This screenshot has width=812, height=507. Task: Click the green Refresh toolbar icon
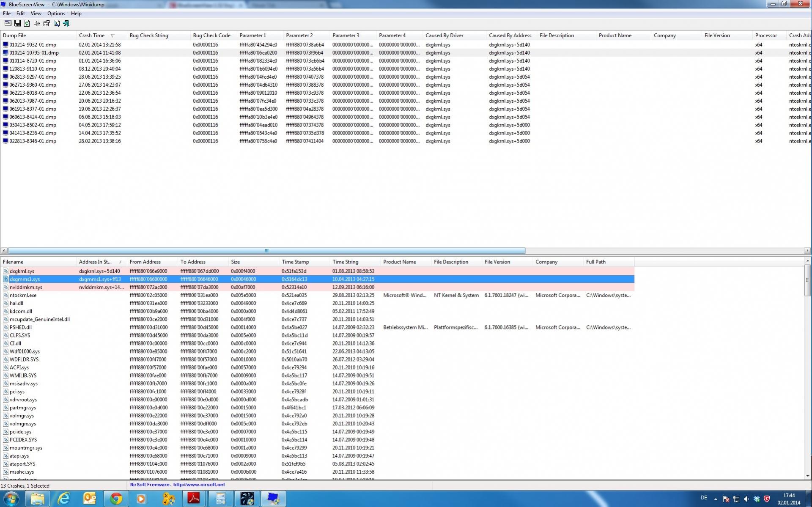click(x=27, y=24)
